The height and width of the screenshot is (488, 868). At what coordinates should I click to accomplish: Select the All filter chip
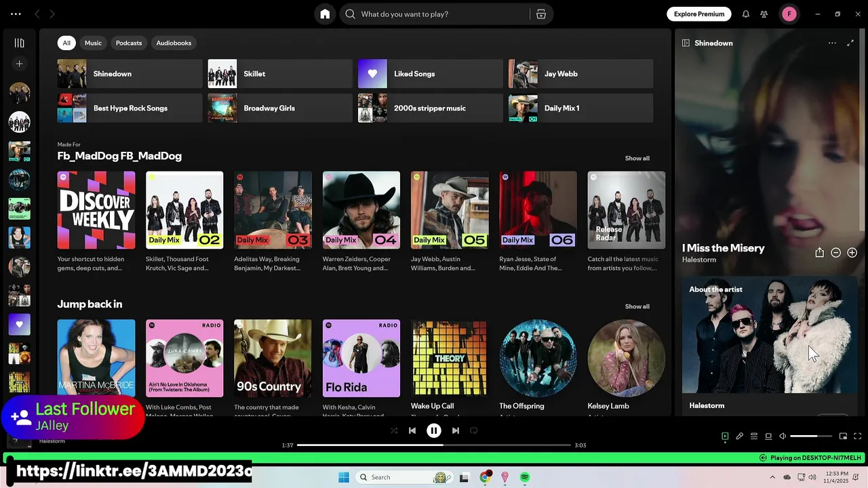(66, 43)
